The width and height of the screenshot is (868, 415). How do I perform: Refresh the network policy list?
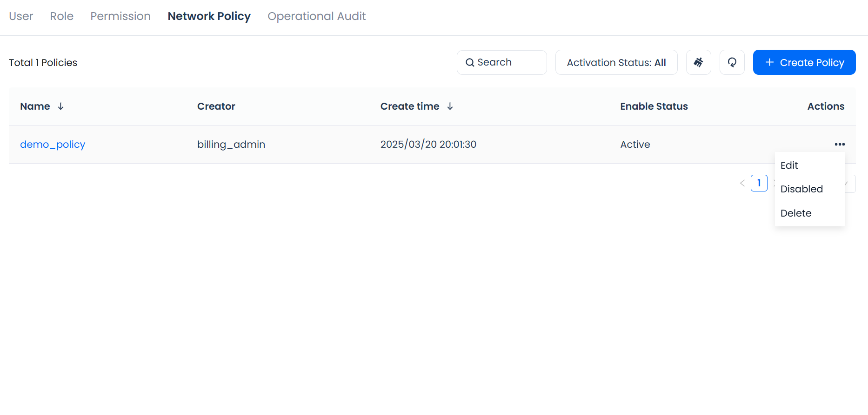pyautogui.click(x=732, y=62)
